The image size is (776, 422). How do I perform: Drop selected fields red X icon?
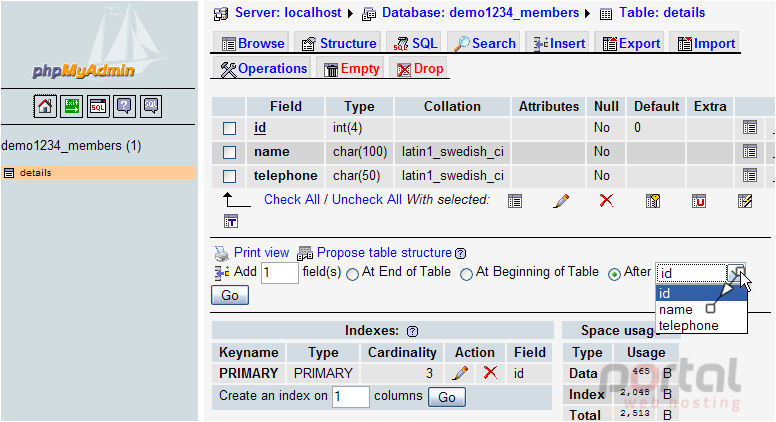tap(606, 200)
